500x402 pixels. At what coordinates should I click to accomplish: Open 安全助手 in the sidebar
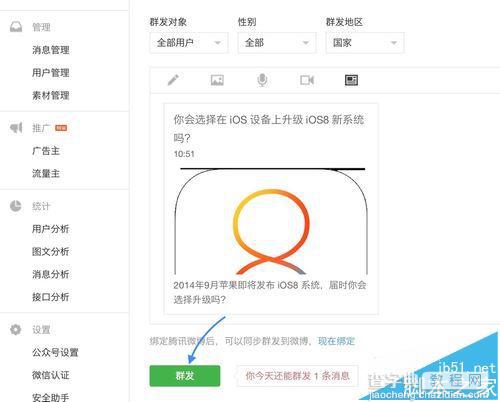tap(51, 397)
